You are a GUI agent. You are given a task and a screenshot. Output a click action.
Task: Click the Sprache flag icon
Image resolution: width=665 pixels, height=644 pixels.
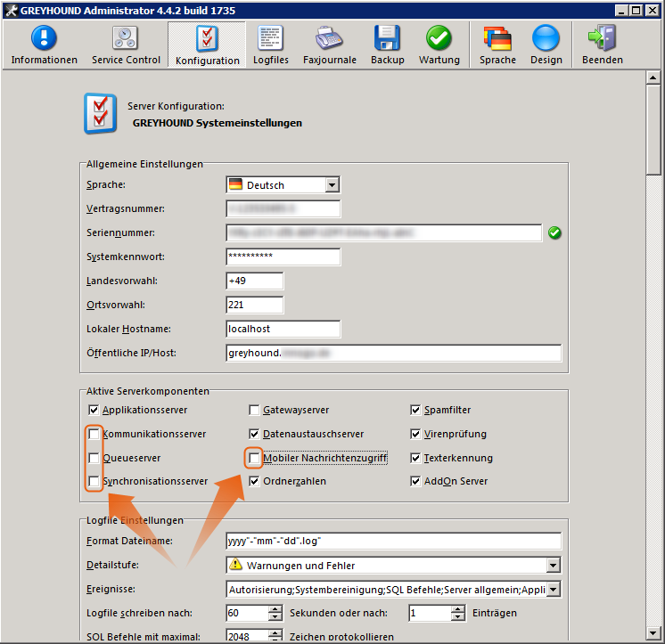point(497,38)
